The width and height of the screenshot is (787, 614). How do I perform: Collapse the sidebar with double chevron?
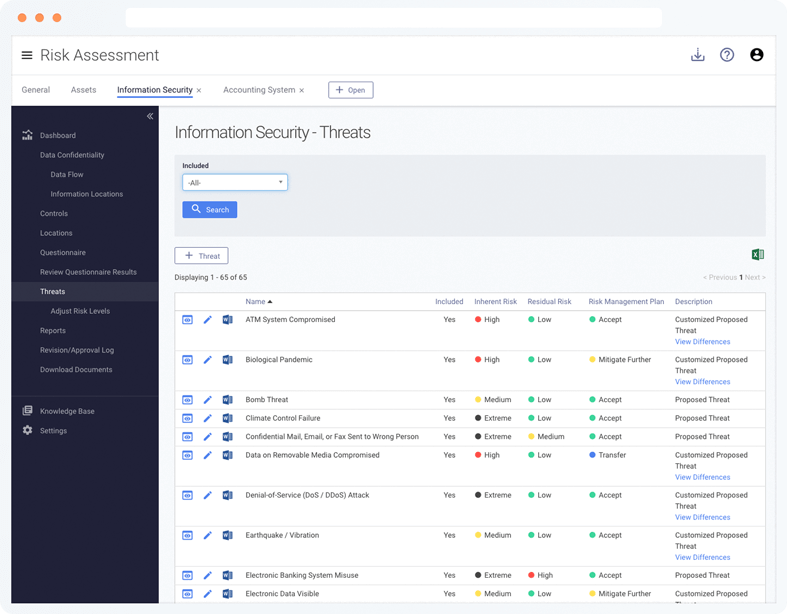150,116
